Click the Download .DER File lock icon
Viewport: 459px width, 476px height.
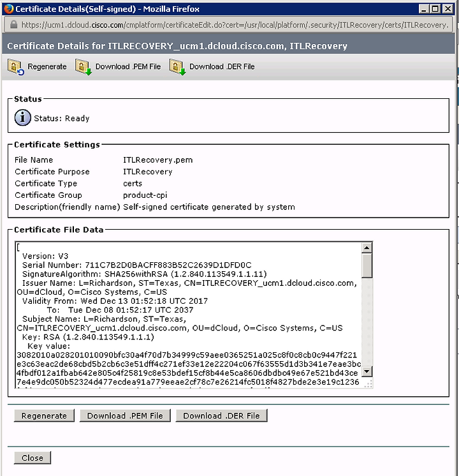click(177, 67)
